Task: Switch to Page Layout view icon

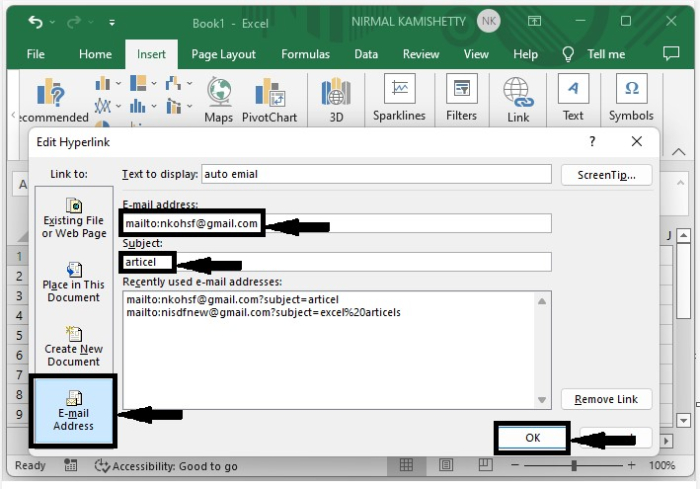Action: [x=446, y=465]
